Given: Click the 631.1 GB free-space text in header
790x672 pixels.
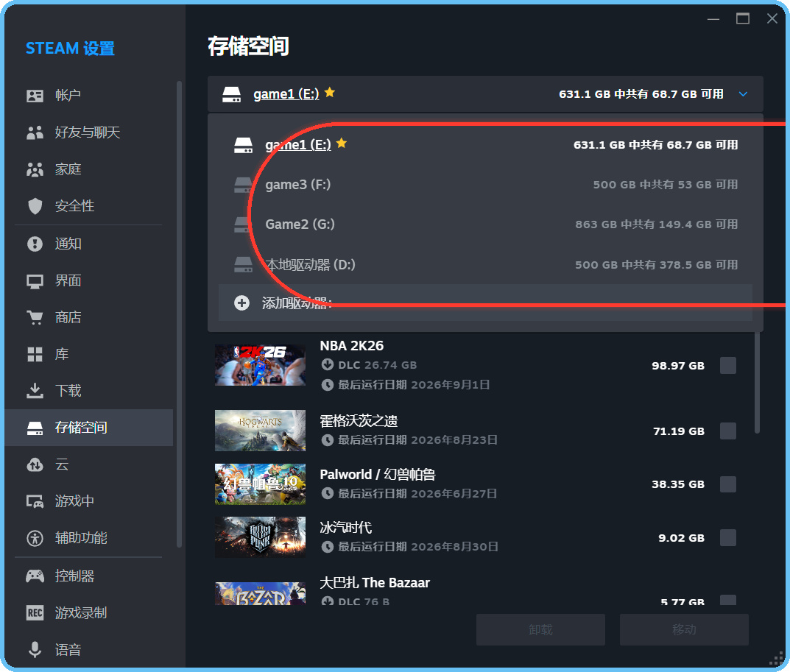Looking at the screenshot, I should pyautogui.click(x=641, y=94).
